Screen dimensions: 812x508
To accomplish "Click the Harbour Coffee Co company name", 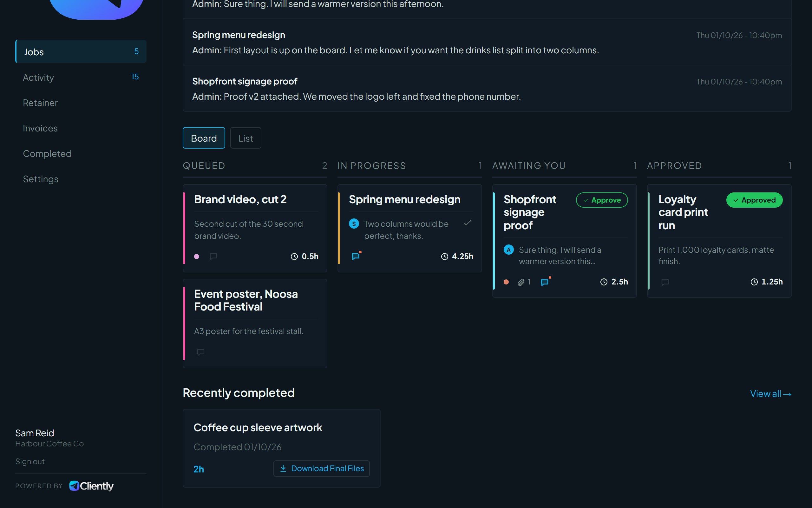I will tap(49, 444).
